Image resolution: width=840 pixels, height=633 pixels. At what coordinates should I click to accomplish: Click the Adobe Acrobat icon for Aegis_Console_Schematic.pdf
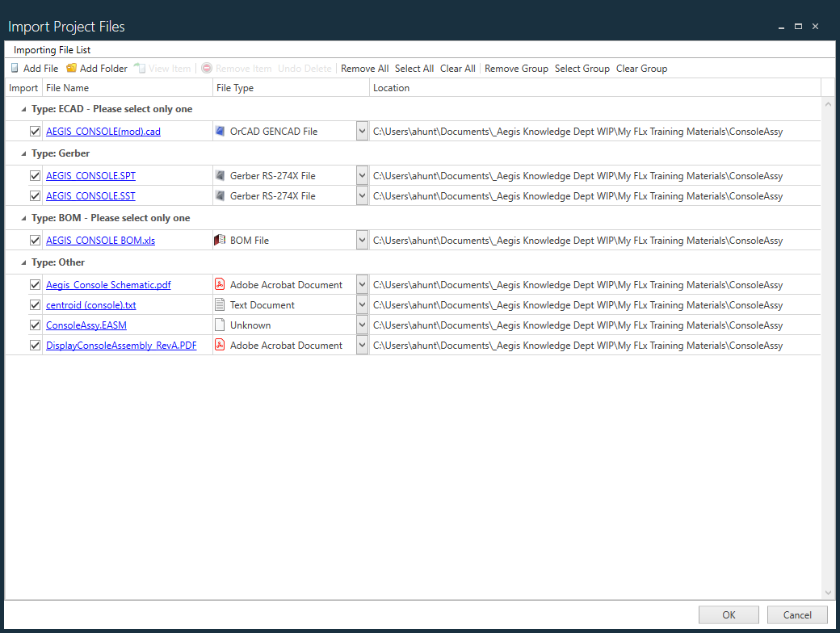coord(220,284)
